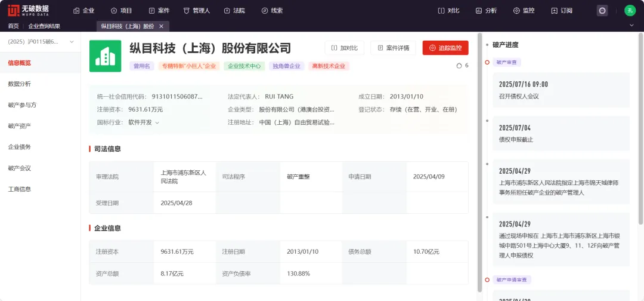Click the 企业信息 section heading
This screenshot has width=644, height=301.
107,228
